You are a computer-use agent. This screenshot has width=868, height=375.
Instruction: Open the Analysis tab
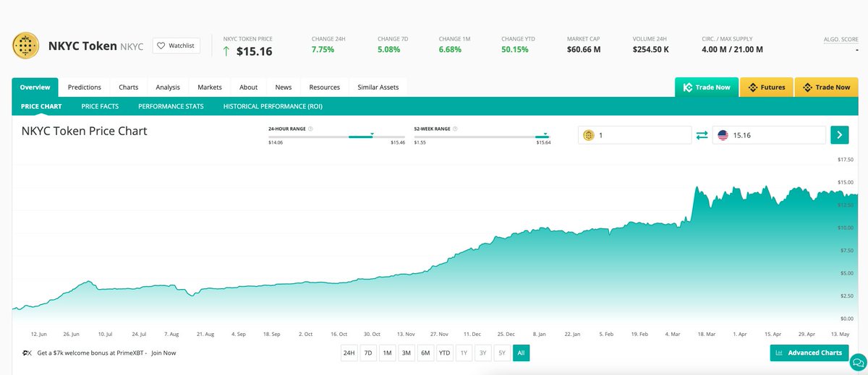[x=168, y=87]
